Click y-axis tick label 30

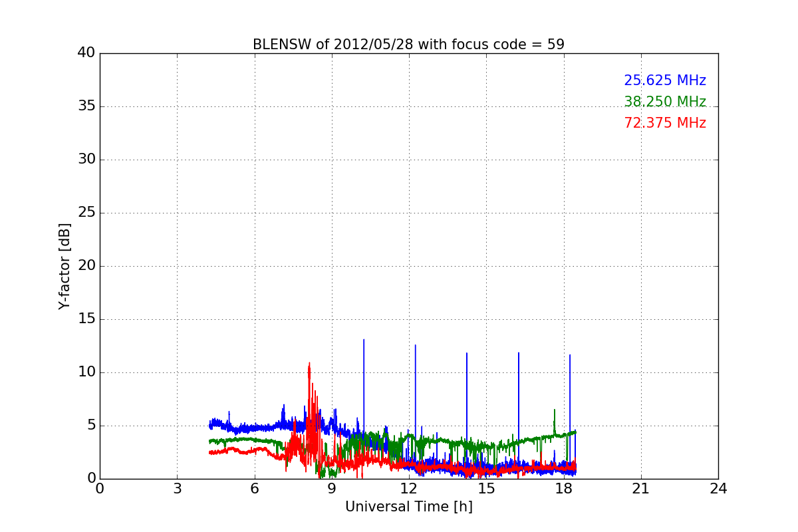(86, 160)
